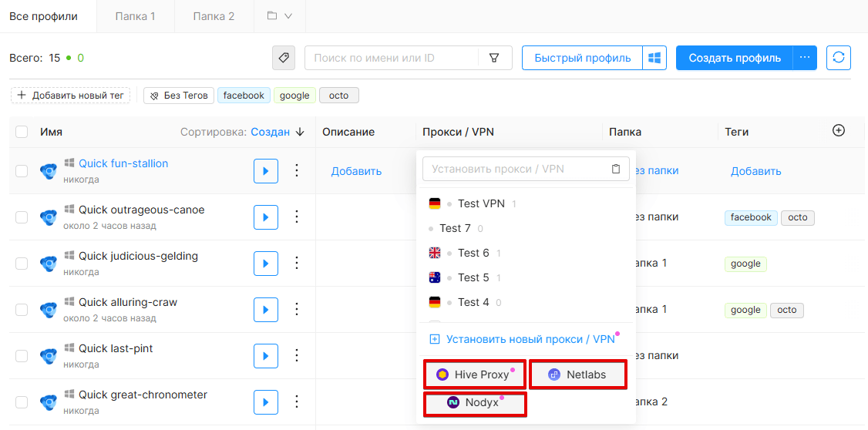This screenshot has width=868, height=430.
Task: Click Добавить новый тег button
Action: click(70, 96)
